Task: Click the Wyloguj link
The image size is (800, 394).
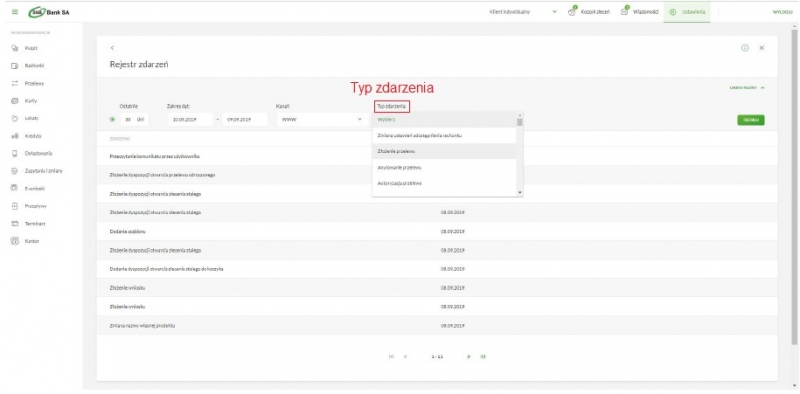Action: tap(783, 12)
